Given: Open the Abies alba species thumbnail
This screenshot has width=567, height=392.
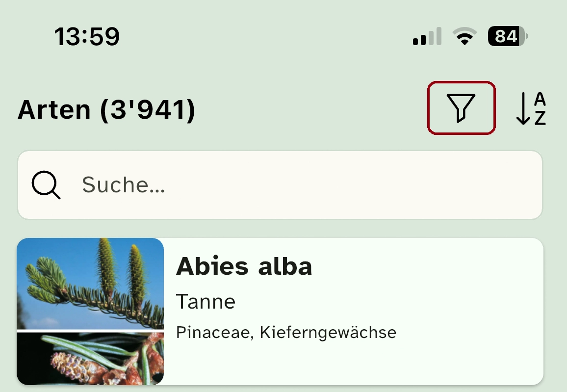Looking at the screenshot, I should click(90, 312).
